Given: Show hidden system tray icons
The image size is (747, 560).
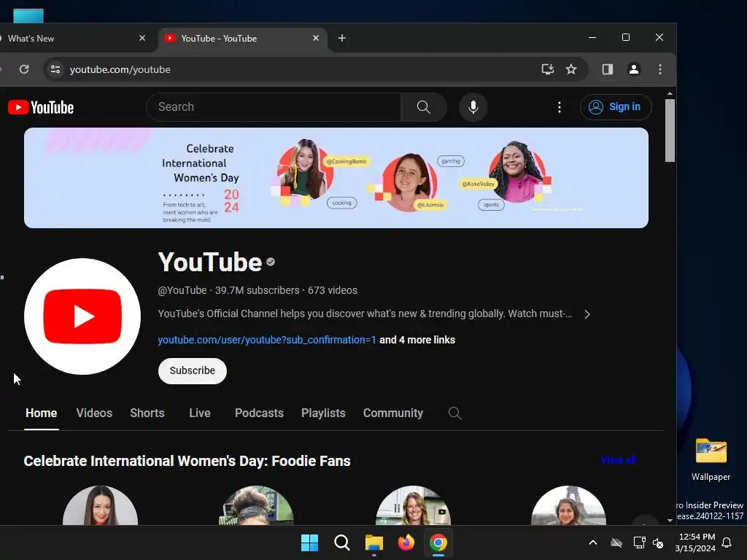Looking at the screenshot, I should [x=593, y=542].
